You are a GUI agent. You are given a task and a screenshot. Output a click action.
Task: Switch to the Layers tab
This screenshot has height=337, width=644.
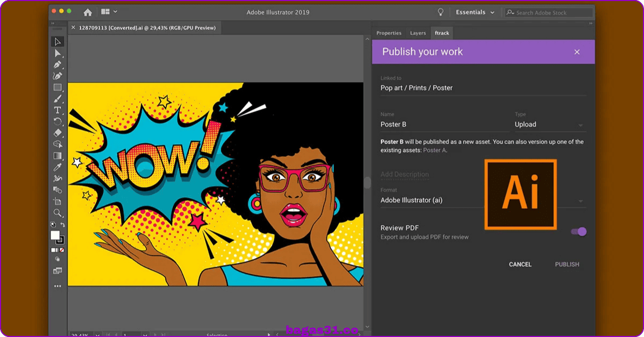[418, 33]
